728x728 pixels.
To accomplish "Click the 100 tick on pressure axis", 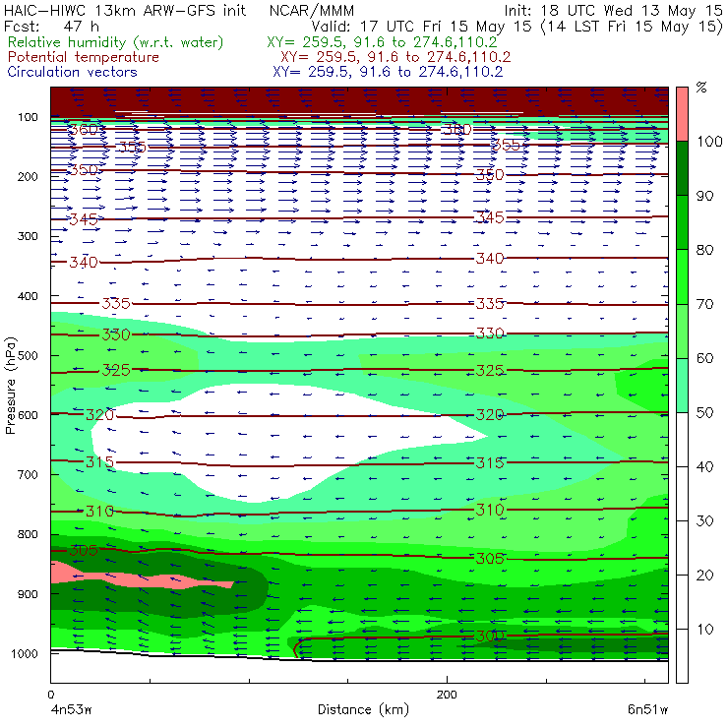I will click(x=28, y=117).
